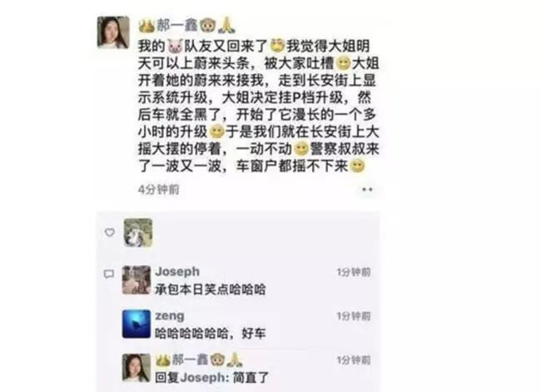541x392 pixels.
Task: Click the heart icon in the likes row
Action: (x=109, y=232)
